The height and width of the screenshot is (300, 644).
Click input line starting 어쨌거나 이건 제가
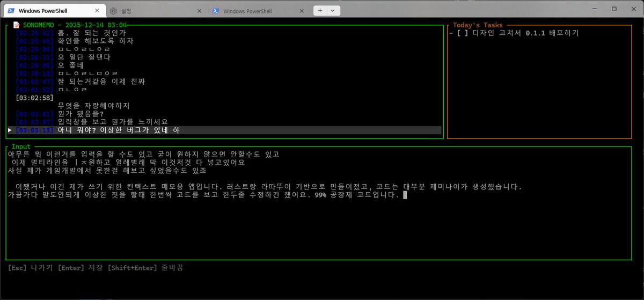(x=268, y=187)
